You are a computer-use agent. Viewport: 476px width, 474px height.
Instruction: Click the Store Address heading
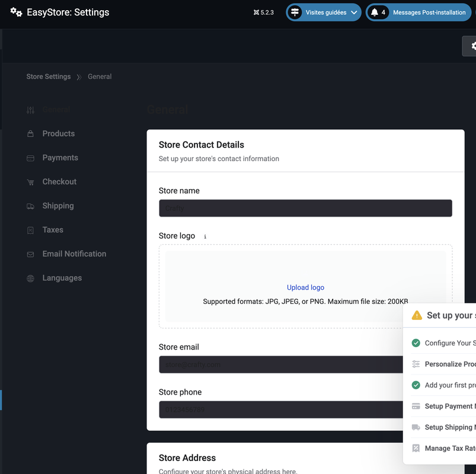click(x=187, y=457)
